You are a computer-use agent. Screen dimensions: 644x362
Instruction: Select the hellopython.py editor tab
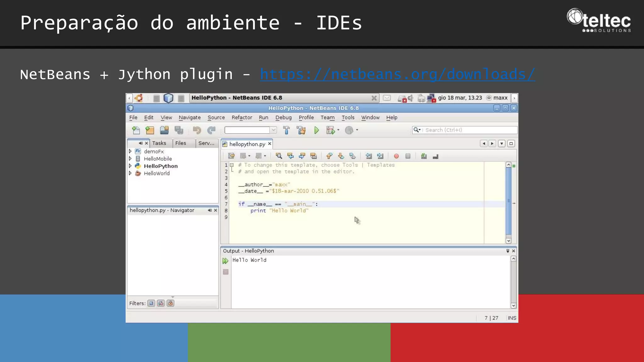point(247,144)
